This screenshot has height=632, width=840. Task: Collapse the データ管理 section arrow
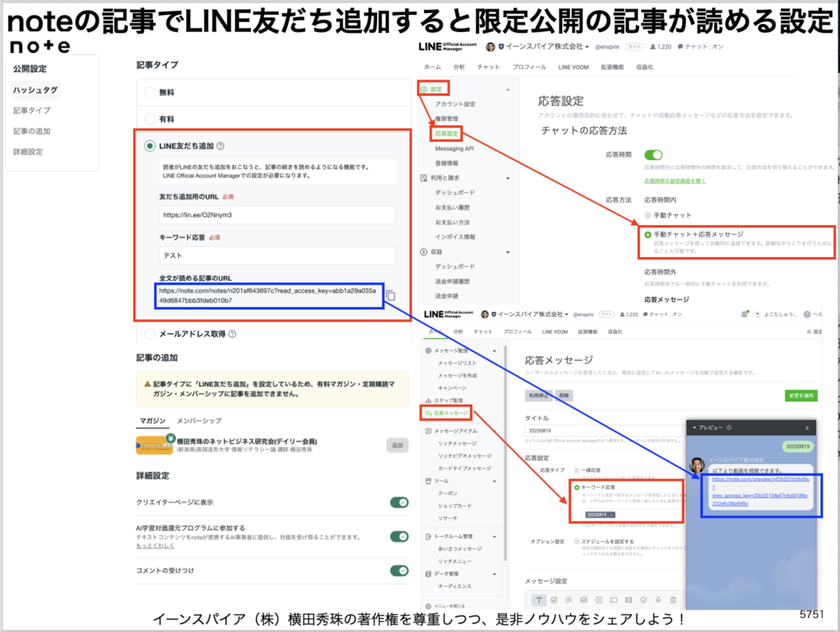tap(494, 574)
